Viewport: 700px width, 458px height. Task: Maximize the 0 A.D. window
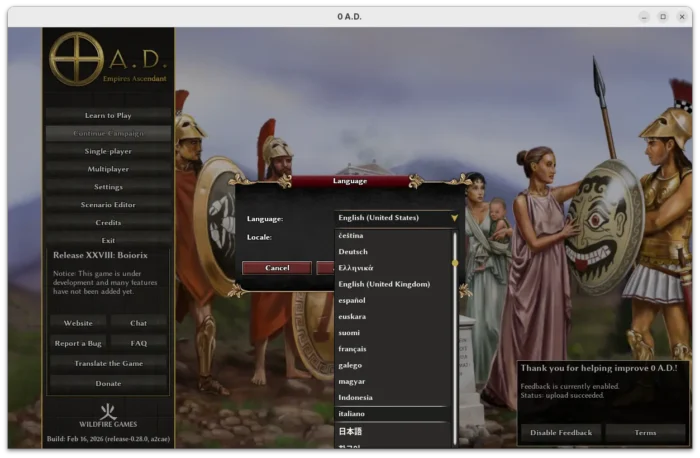(x=662, y=16)
